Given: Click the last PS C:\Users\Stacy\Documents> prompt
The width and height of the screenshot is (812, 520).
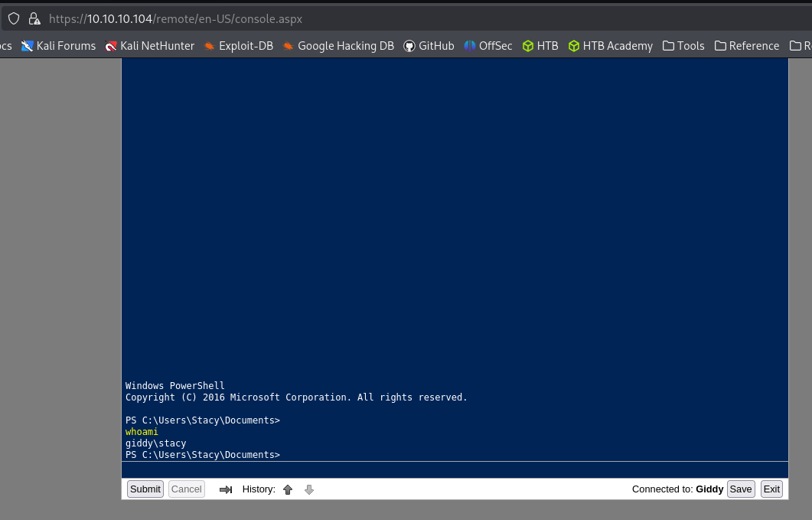Looking at the screenshot, I should click(x=203, y=455).
